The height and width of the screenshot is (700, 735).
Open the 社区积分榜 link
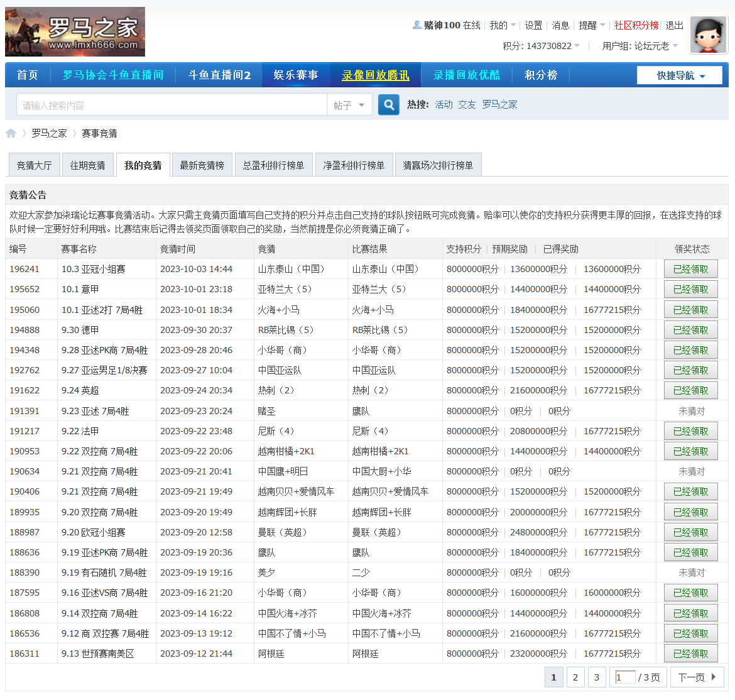click(636, 26)
